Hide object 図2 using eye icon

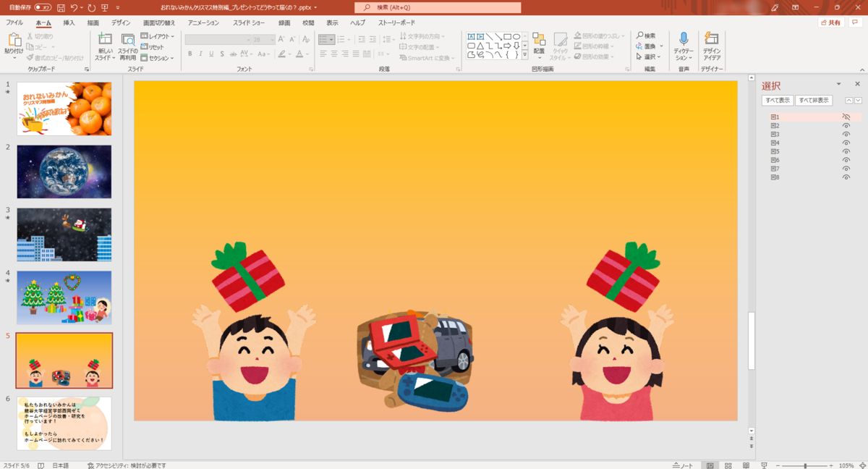846,125
